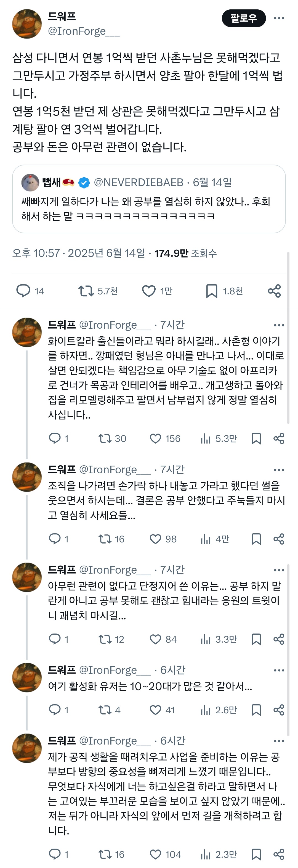The width and height of the screenshot is (298, 868).
Task: Click the 팔로우 follow button
Action: (243, 18)
